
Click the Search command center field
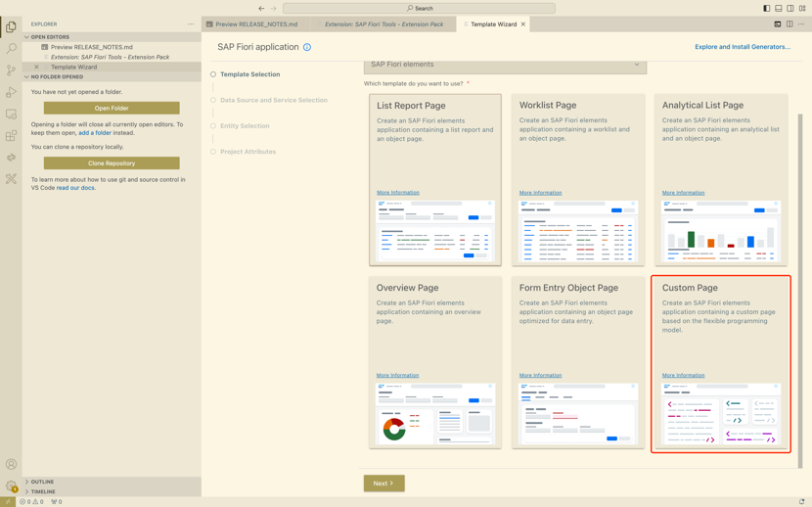[419, 8]
